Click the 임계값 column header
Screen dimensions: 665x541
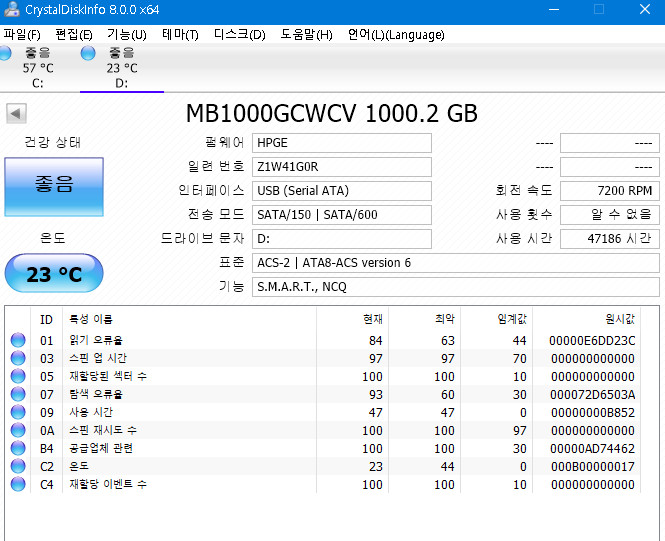pos(497,319)
